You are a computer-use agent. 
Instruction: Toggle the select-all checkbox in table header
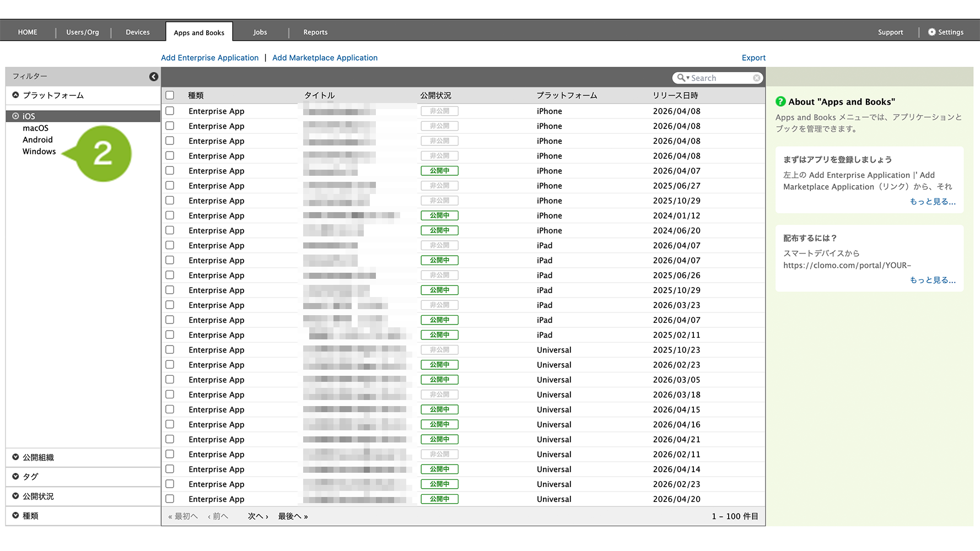pyautogui.click(x=170, y=95)
